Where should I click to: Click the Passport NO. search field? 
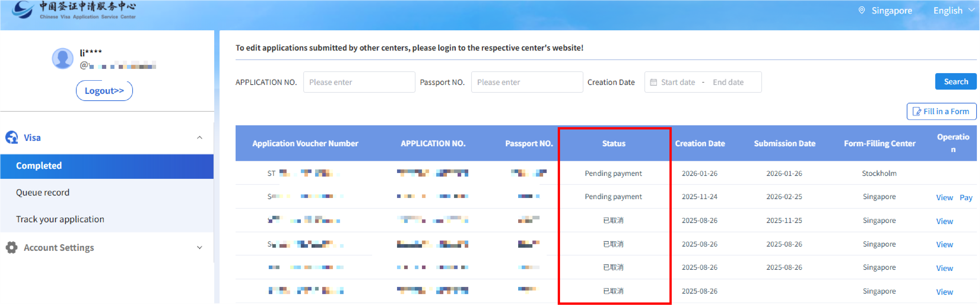coord(527,82)
